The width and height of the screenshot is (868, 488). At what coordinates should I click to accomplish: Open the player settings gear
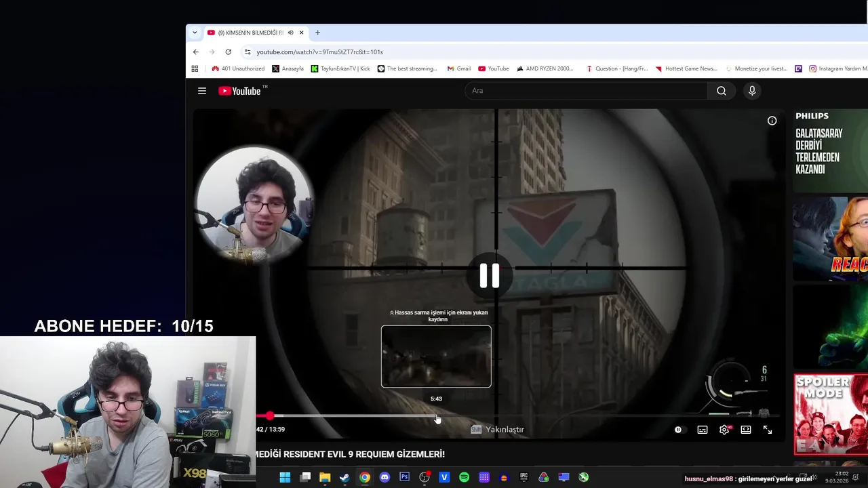pyautogui.click(x=724, y=430)
